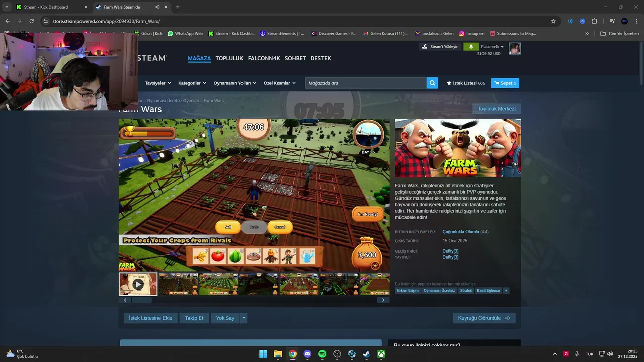Click the Erken Erişim tag
Image resolution: width=644 pixels, height=362 pixels.
click(408, 290)
